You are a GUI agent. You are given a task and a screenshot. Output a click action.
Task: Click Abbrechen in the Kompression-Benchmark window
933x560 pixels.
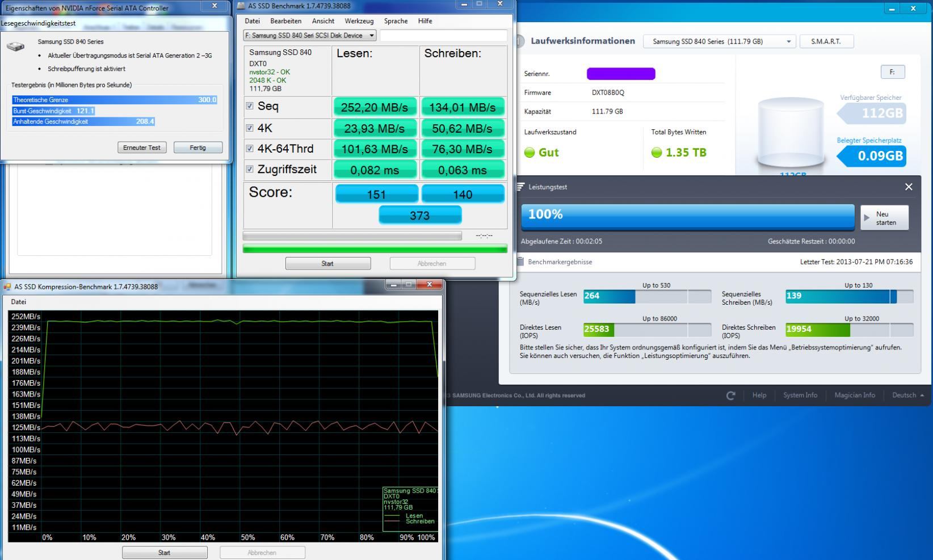click(262, 552)
